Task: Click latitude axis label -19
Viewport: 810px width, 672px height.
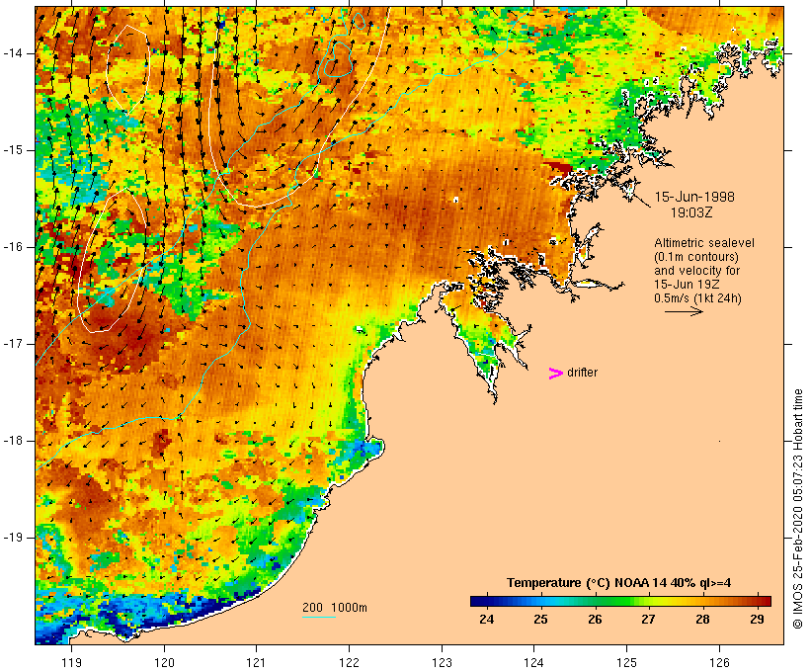Action: tap(13, 538)
